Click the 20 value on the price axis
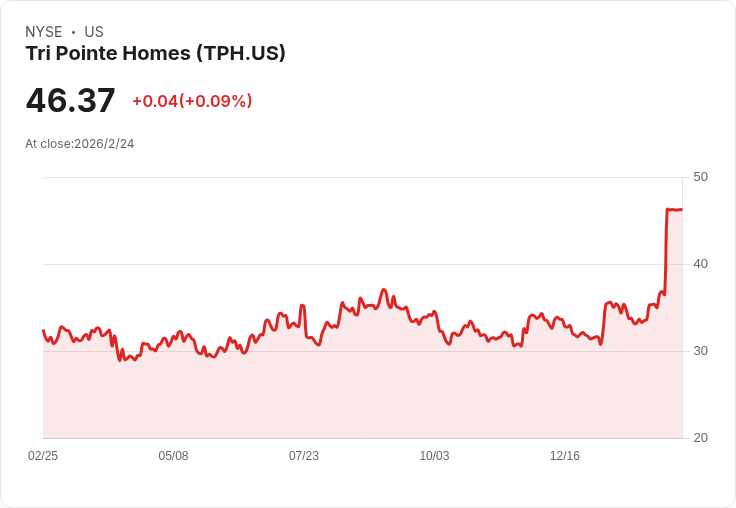 pos(700,438)
